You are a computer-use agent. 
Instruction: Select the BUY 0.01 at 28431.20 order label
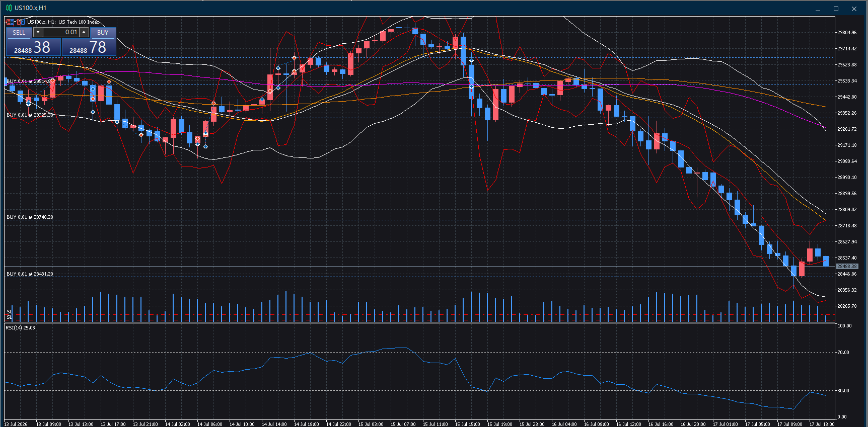30,274
